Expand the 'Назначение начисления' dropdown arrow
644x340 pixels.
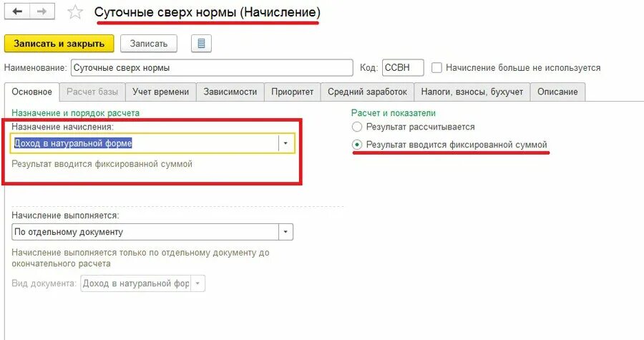tap(286, 143)
